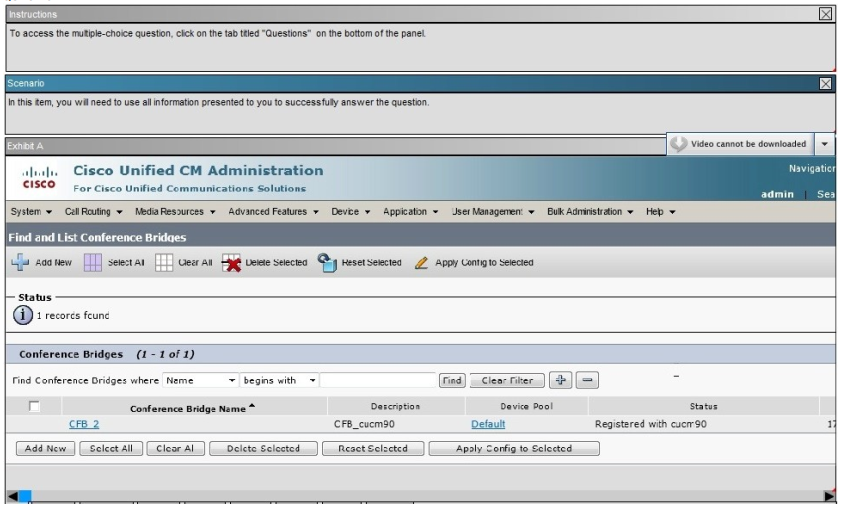842x509 pixels.
Task: Remove search criteria row with minus button
Action: [587, 380]
